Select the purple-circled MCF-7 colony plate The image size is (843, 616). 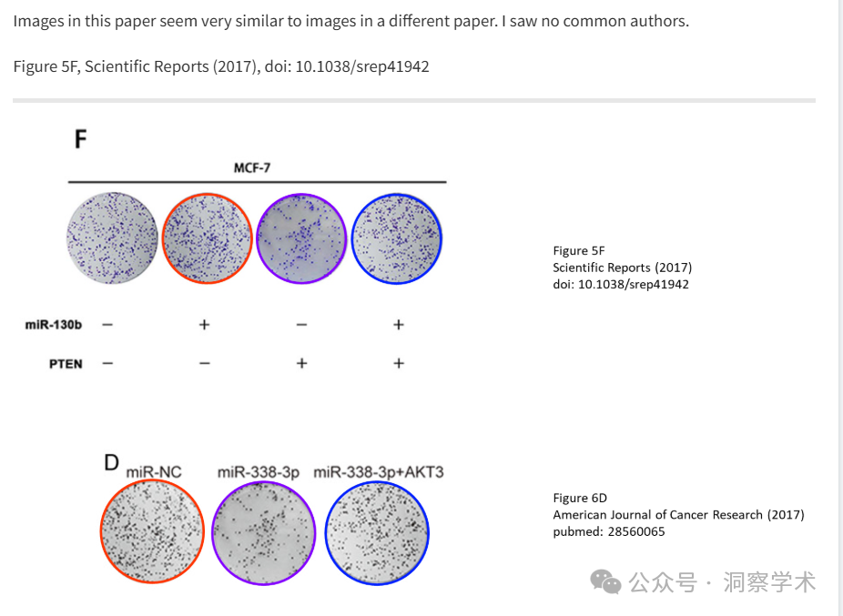coord(301,238)
